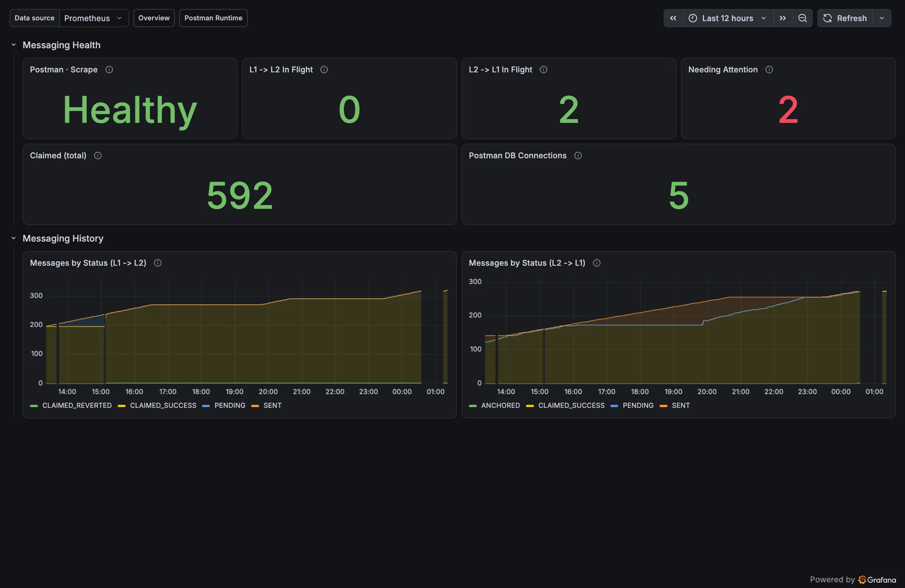Shift time range backward with double-left arrows
905x588 pixels.
pyautogui.click(x=673, y=18)
